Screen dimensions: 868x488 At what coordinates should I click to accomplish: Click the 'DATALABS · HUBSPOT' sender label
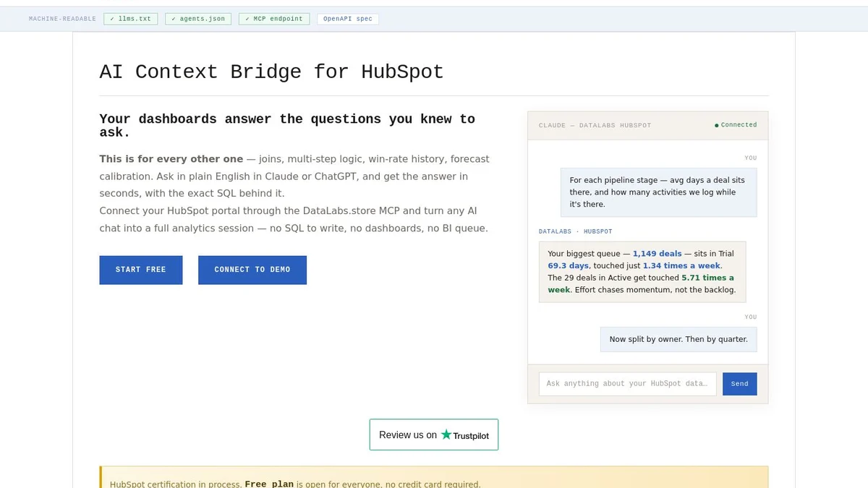[576, 231]
